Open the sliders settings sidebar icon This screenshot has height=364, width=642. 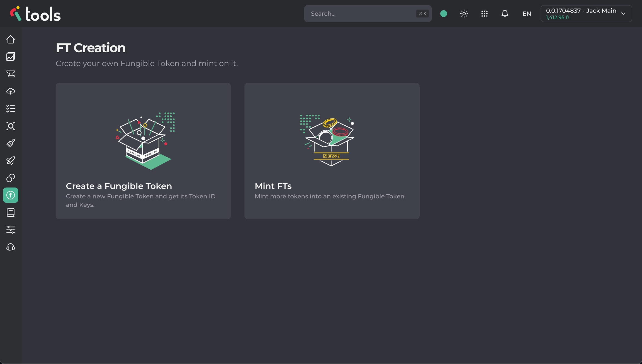(11, 230)
